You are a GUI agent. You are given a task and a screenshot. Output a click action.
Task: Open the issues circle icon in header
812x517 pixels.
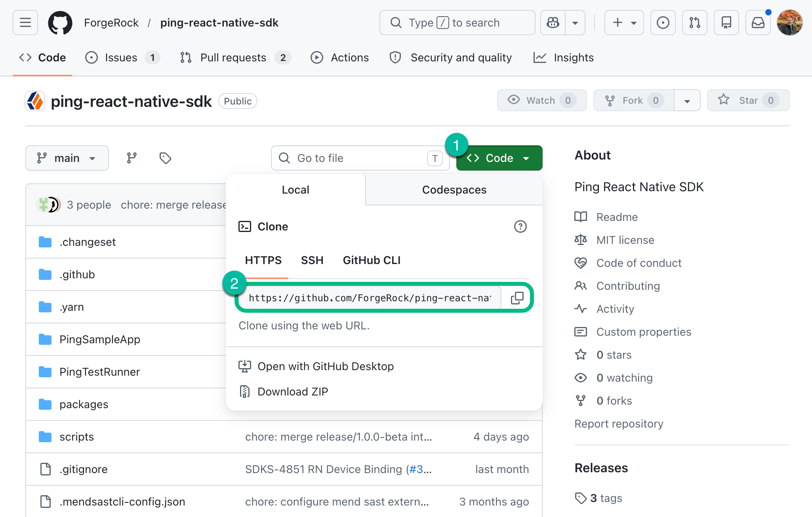pos(663,23)
